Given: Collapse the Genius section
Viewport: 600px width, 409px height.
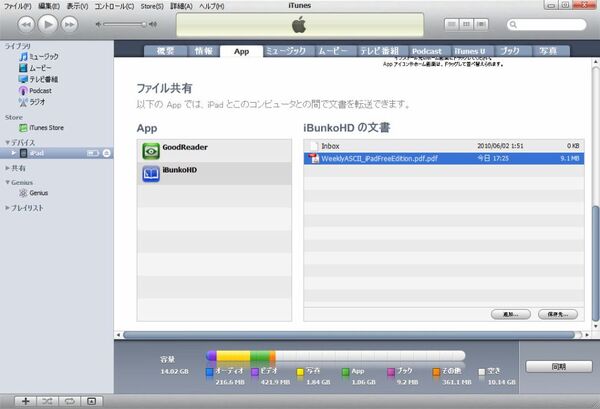Looking at the screenshot, I should pos(7,182).
